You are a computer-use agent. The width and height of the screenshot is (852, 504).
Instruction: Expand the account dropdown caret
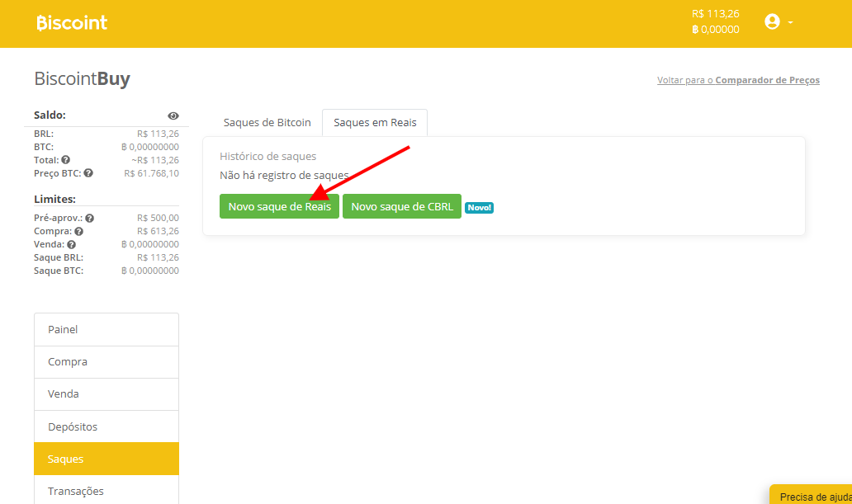[791, 23]
